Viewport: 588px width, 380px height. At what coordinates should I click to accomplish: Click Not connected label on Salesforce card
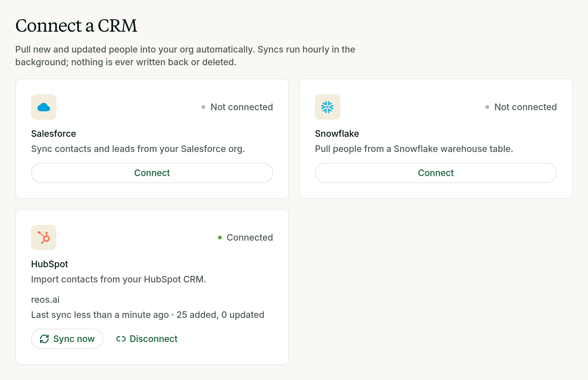pyautogui.click(x=242, y=107)
